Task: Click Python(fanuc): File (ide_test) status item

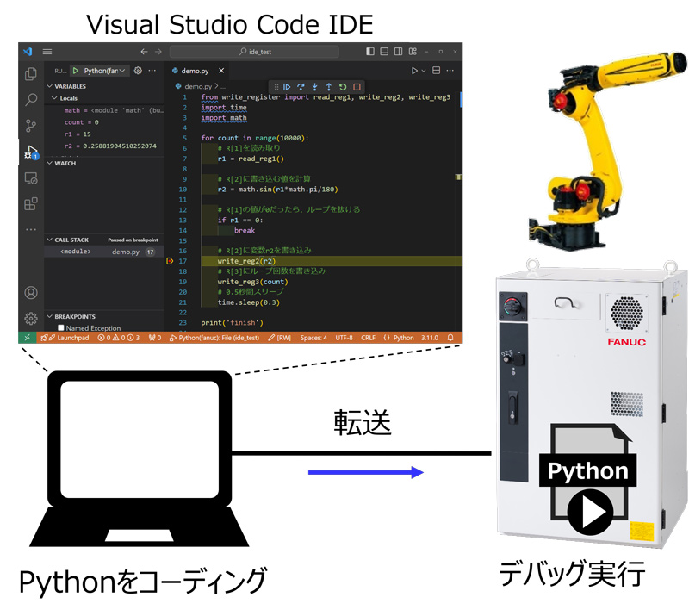Action: click(x=214, y=338)
